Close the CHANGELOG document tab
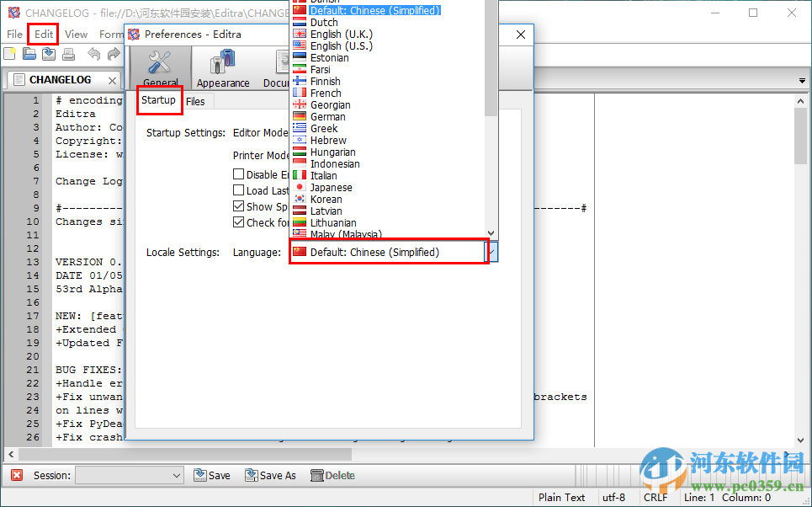 112,80
